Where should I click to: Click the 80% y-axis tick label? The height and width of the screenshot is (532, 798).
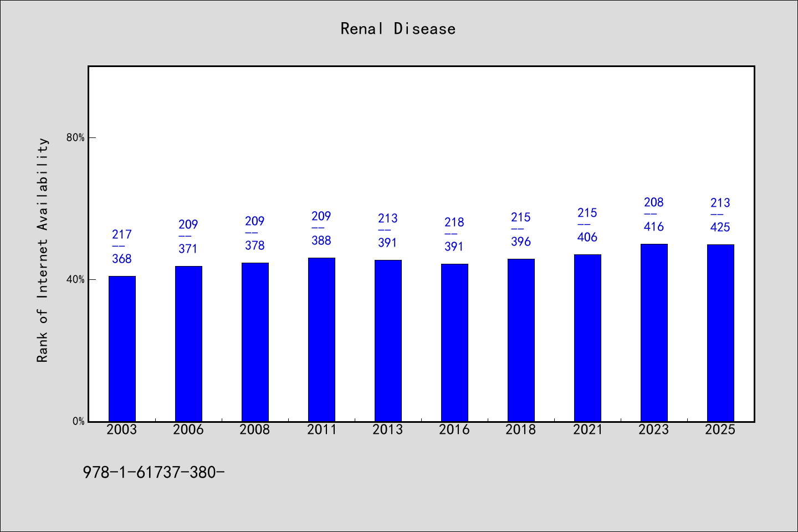tap(76, 137)
